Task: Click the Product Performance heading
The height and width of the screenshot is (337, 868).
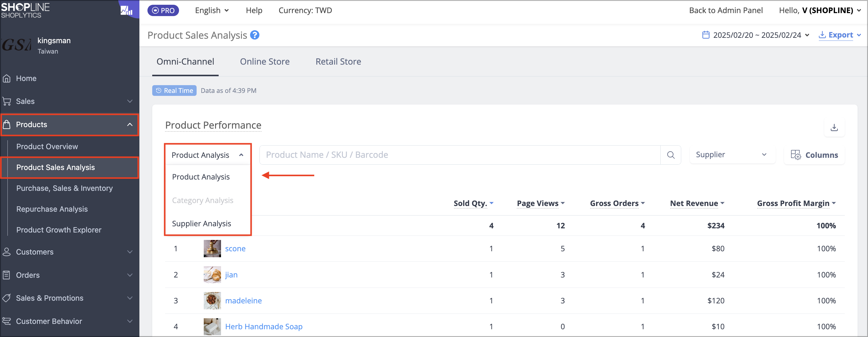Action: click(213, 125)
